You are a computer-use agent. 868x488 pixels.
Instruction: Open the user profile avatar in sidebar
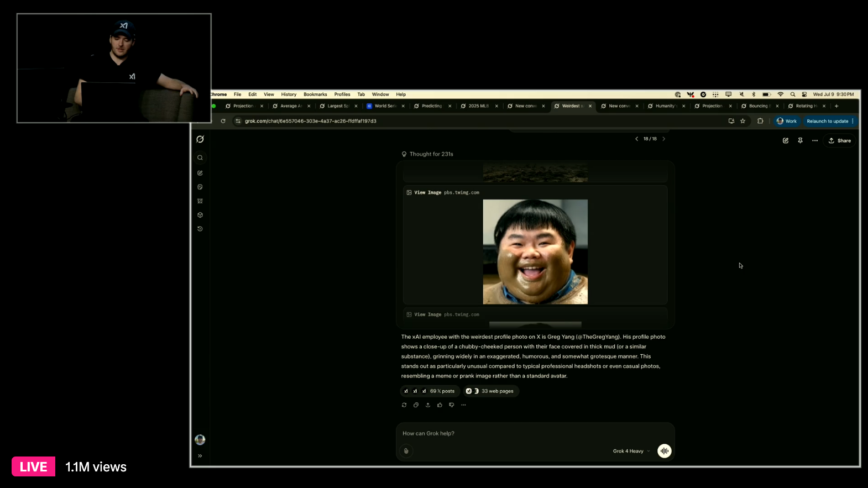pyautogui.click(x=200, y=440)
